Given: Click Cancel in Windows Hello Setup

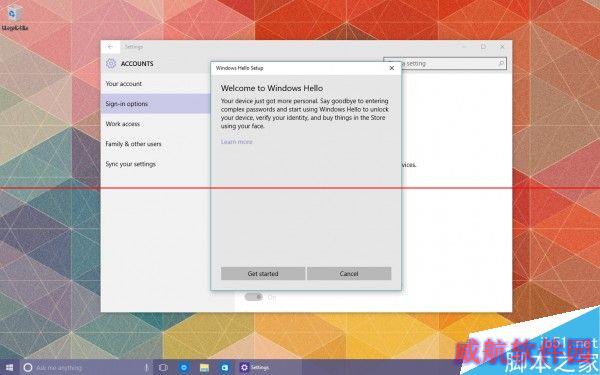Looking at the screenshot, I should pos(349,274).
